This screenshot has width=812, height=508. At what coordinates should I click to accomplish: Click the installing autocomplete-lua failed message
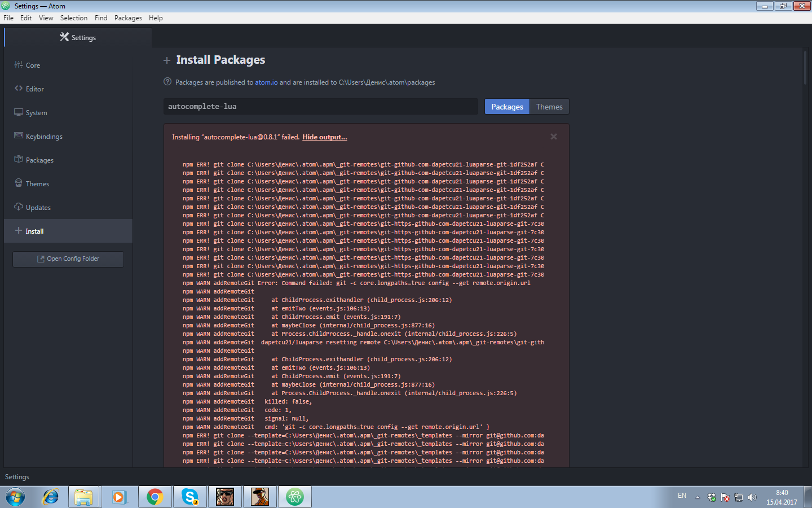pos(236,137)
